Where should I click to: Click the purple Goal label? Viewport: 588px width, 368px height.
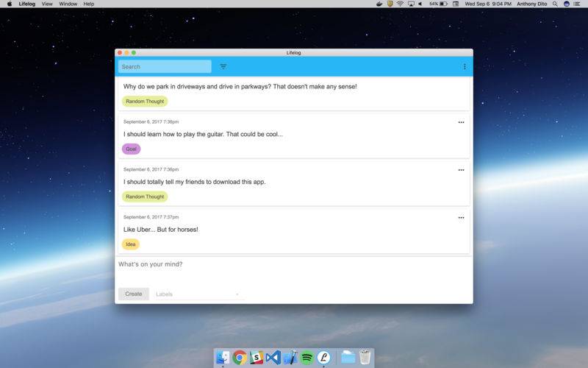coord(132,149)
